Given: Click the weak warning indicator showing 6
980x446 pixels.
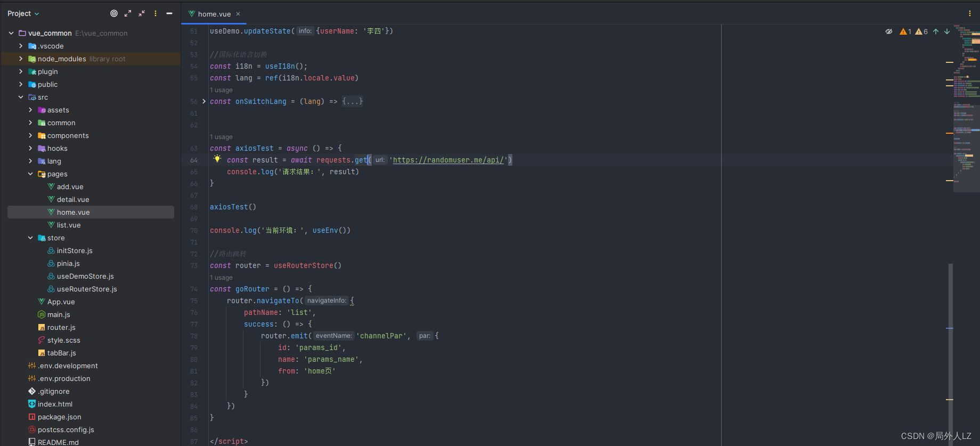Looking at the screenshot, I should (921, 31).
